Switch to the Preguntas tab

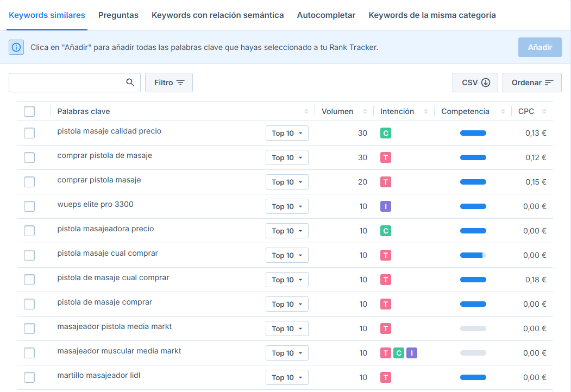[x=118, y=15]
